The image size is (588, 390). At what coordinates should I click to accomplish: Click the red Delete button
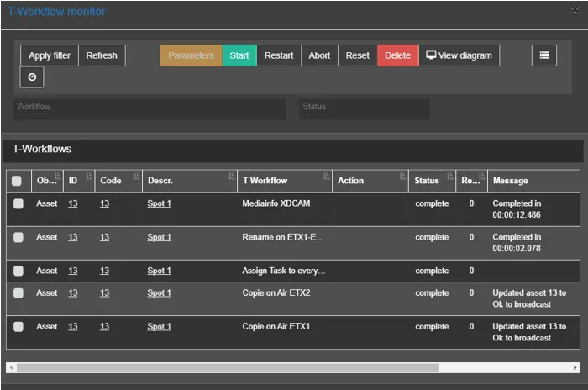coord(397,55)
